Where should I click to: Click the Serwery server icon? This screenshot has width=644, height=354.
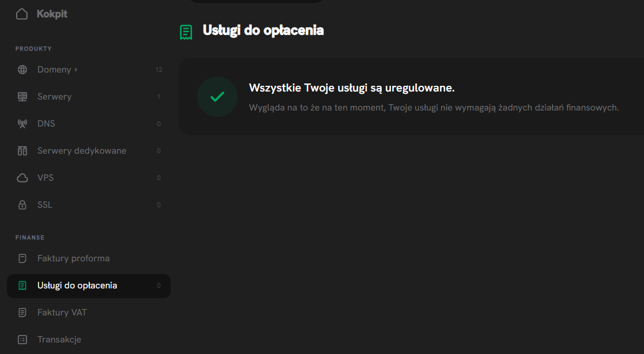[22, 96]
